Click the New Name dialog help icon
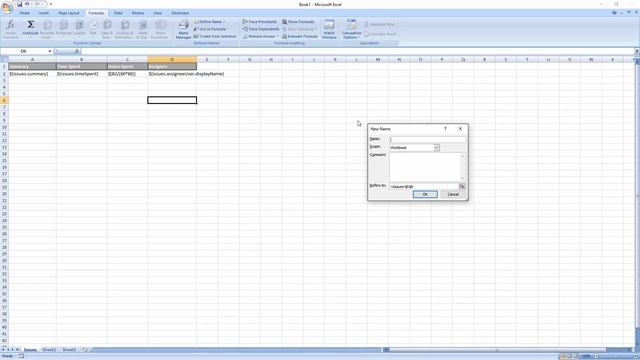The image size is (640, 360). click(x=445, y=129)
